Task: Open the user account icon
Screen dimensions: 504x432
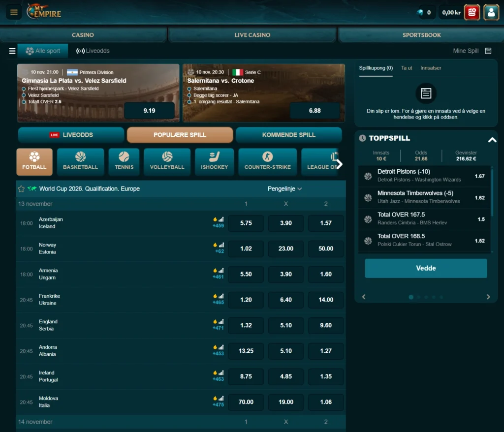Action: coord(491,12)
